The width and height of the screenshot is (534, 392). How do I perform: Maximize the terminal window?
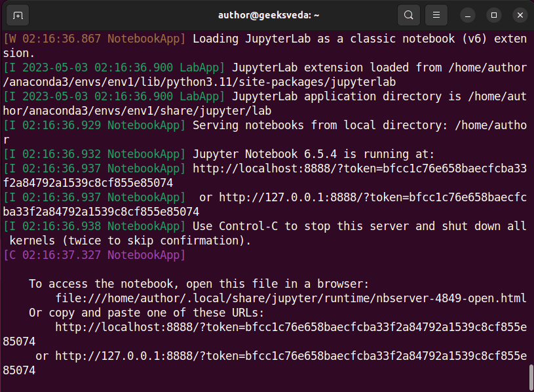coord(493,14)
